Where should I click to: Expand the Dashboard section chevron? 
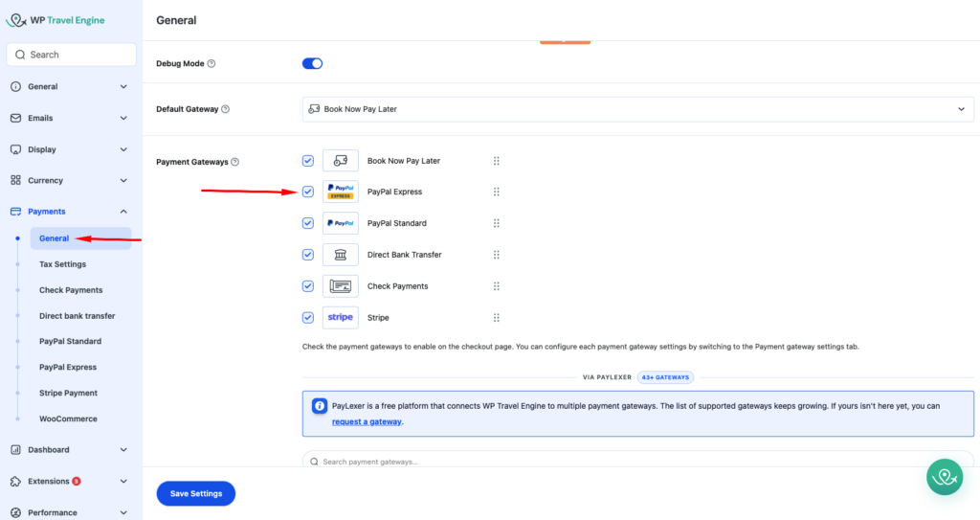click(x=123, y=450)
